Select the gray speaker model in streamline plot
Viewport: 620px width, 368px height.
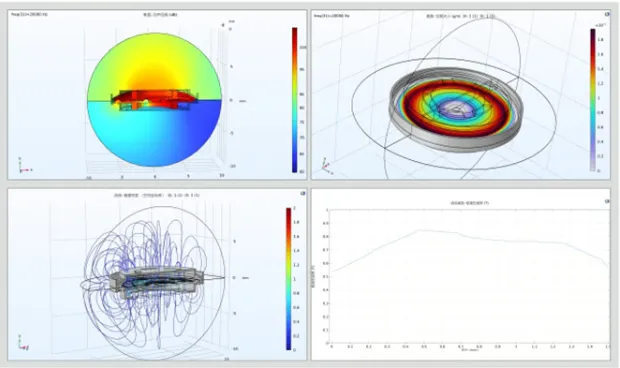pos(156,282)
